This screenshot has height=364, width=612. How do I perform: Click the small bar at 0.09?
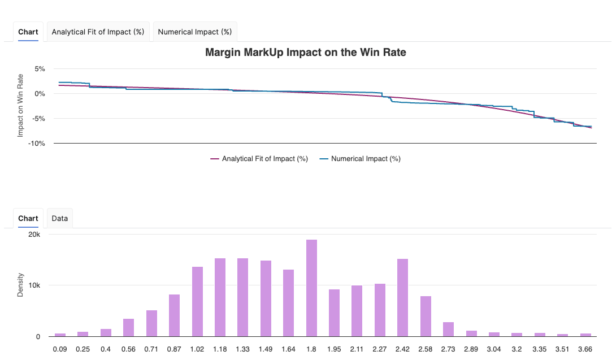[x=60, y=335]
